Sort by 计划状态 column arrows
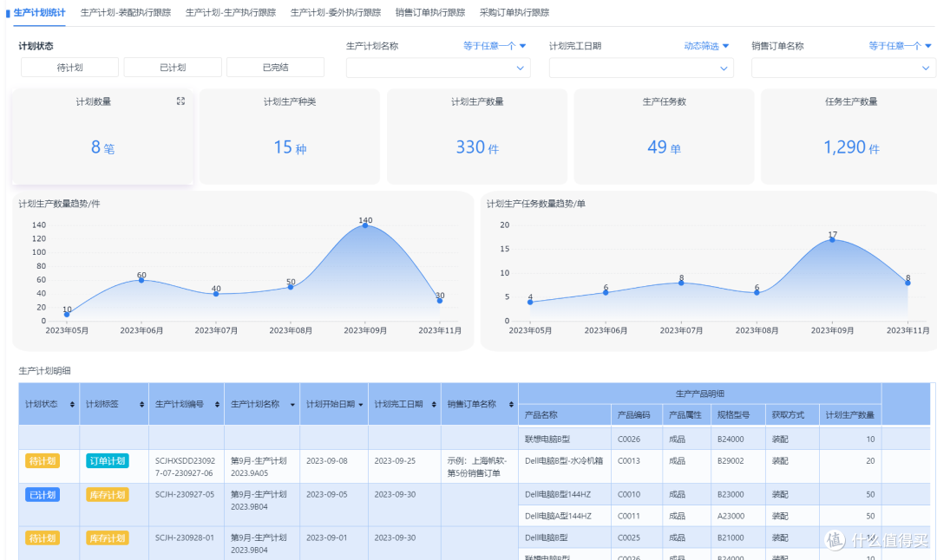 tap(72, 404)
